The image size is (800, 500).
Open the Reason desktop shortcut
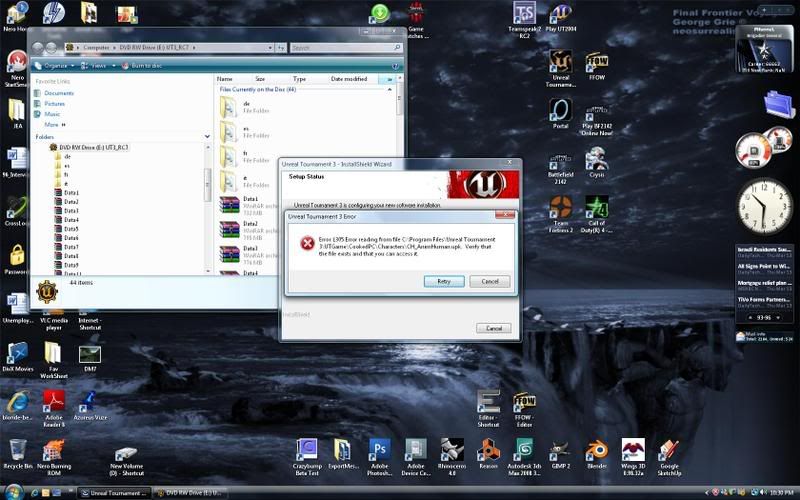tap(488, 454)
